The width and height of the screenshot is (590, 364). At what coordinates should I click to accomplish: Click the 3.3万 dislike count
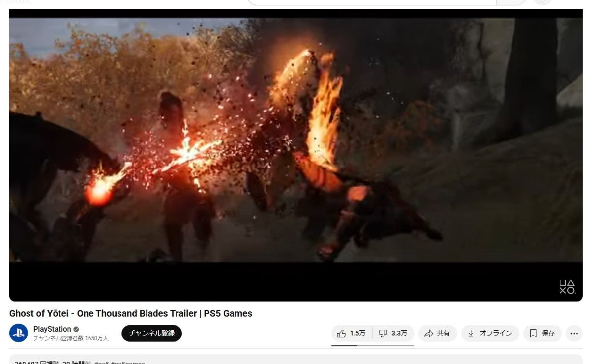[x=399, y=333]
